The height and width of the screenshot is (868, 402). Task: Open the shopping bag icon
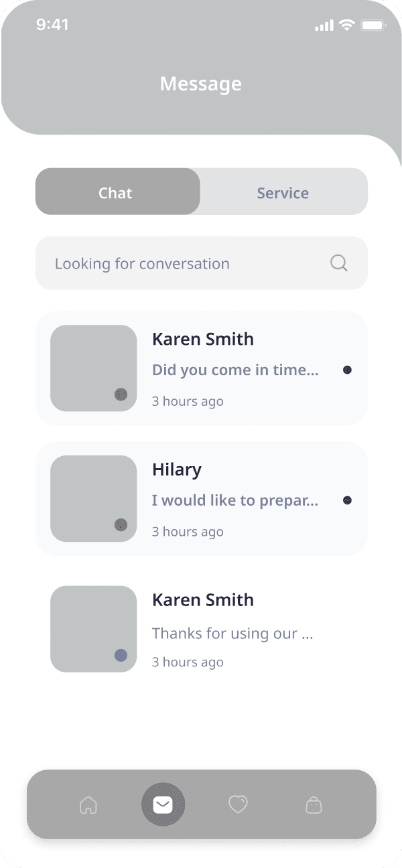click(x=313, y=804)
